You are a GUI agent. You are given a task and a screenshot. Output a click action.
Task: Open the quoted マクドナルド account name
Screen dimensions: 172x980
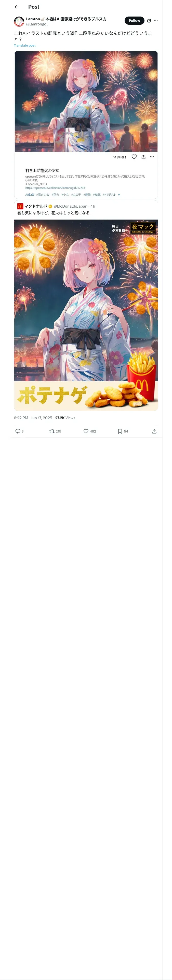click(36, 206)
